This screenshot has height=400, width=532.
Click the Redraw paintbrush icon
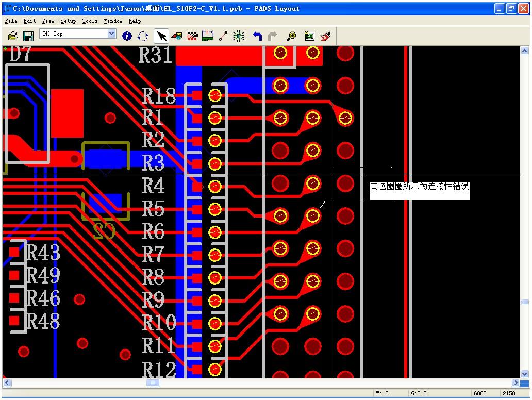point(325,36)
